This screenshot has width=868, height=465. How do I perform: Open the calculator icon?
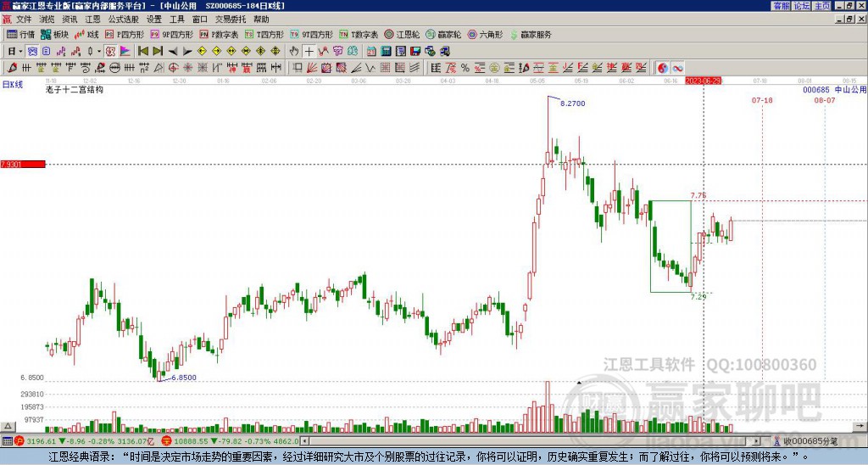point(387,52)
